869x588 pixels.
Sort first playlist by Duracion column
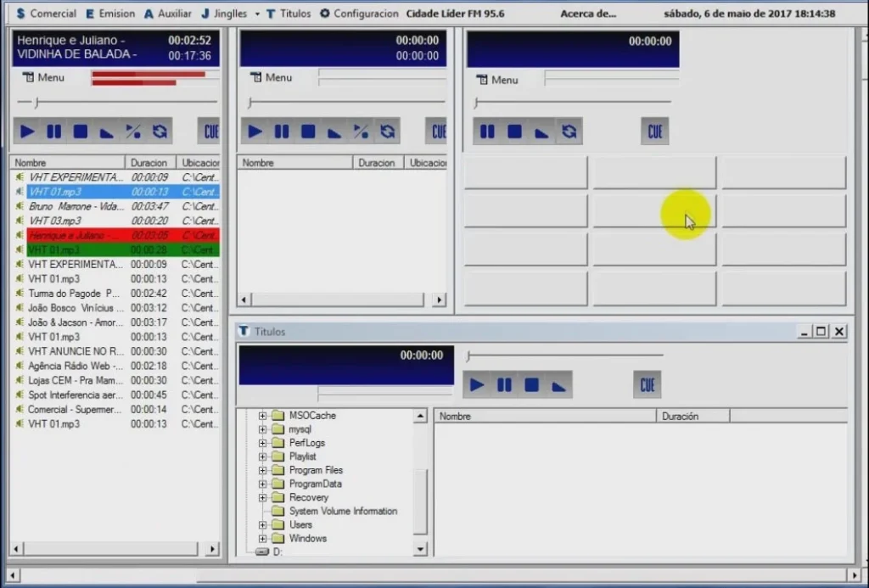(150, 163)
